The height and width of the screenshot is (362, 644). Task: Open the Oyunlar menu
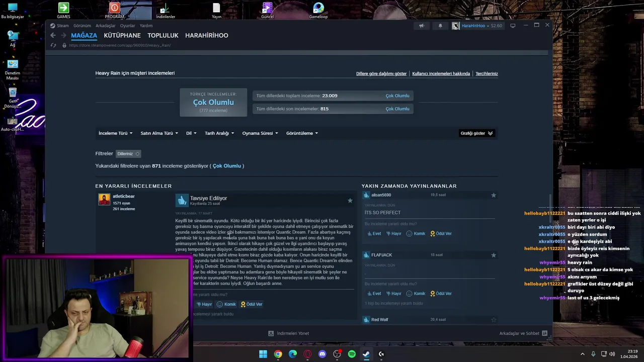(127, 26)
